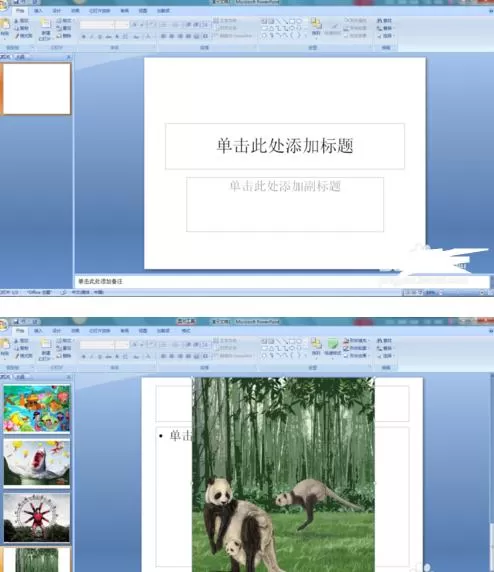This screenshot has width=494, height=572.
Task: Select colorful cartoon slide thumbnail in lower window
Action: (36, 409)
